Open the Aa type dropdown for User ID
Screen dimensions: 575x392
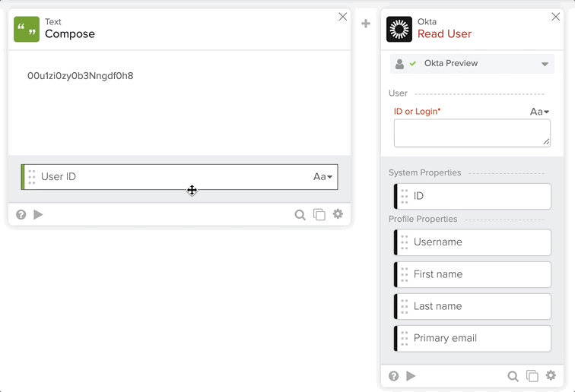tap(322, 176)
